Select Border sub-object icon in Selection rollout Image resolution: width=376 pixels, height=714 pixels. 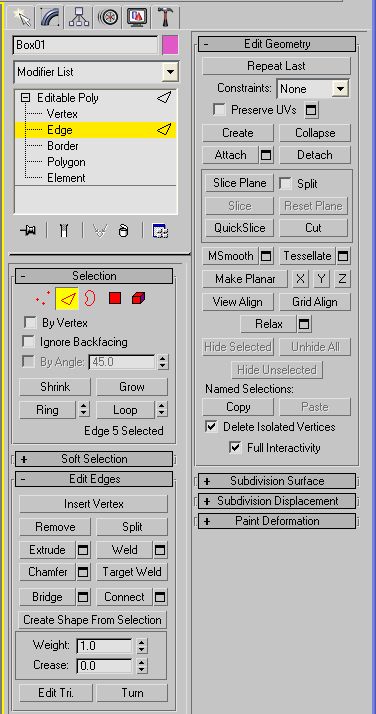[x=90, y=298]
